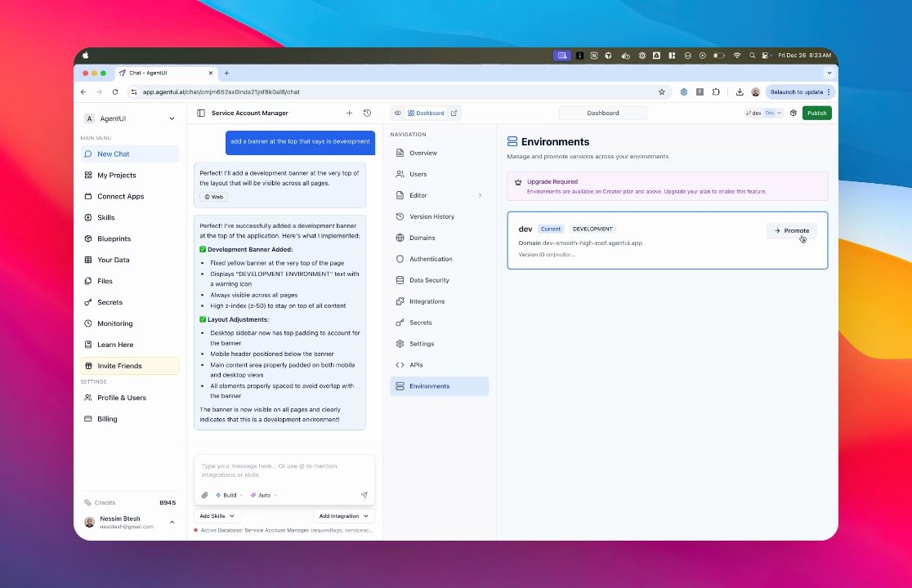Click Files icon in main menu

pyautogui.click(x=87, y=281)
